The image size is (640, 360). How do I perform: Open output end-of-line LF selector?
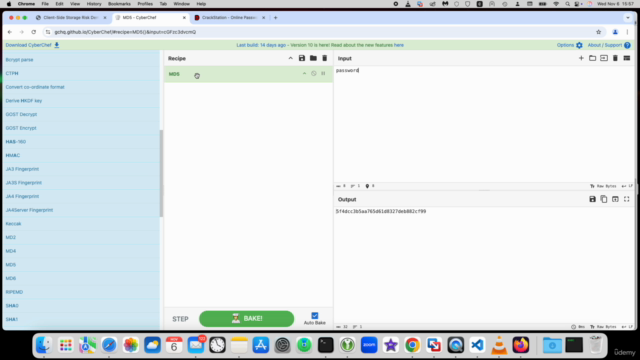(627, 327)
